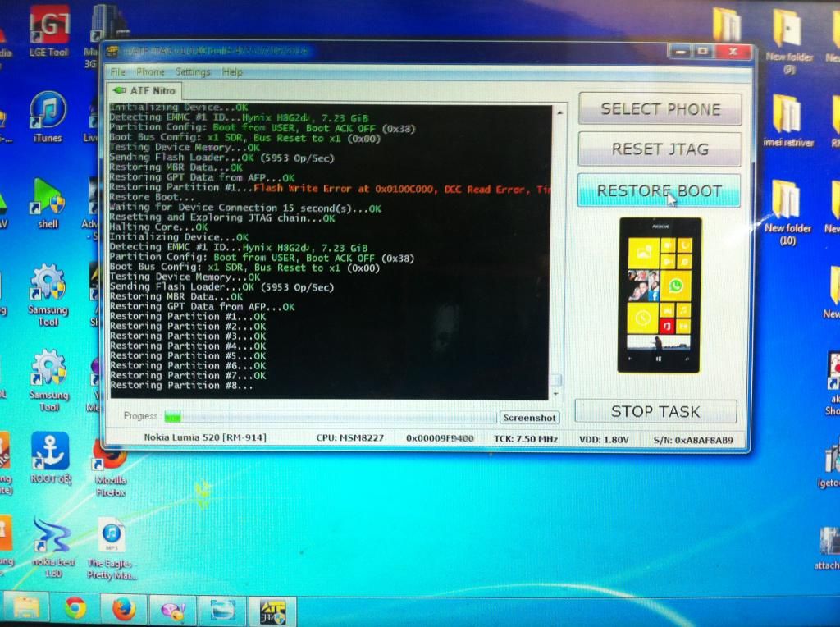840x627 pixels.
Task: Open the File menu
Action: click(x=118, y=72)
